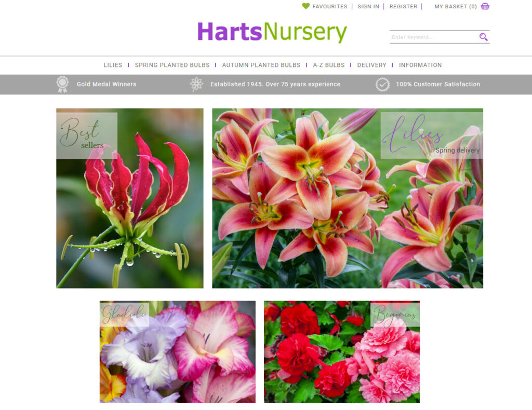Open the Gladioli image tile
The width and height of the screenshot is (532, 410).
click(178, 352)
